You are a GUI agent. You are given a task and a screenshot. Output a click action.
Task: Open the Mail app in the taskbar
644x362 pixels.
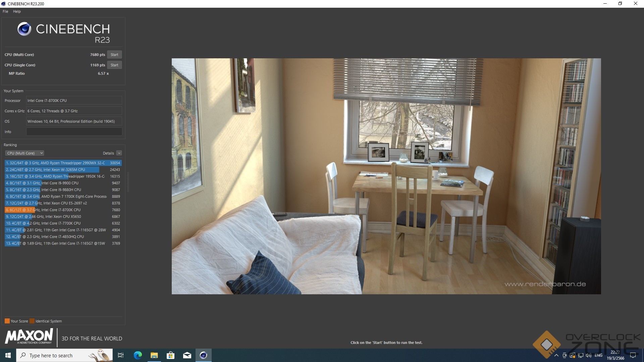point(187,355)
